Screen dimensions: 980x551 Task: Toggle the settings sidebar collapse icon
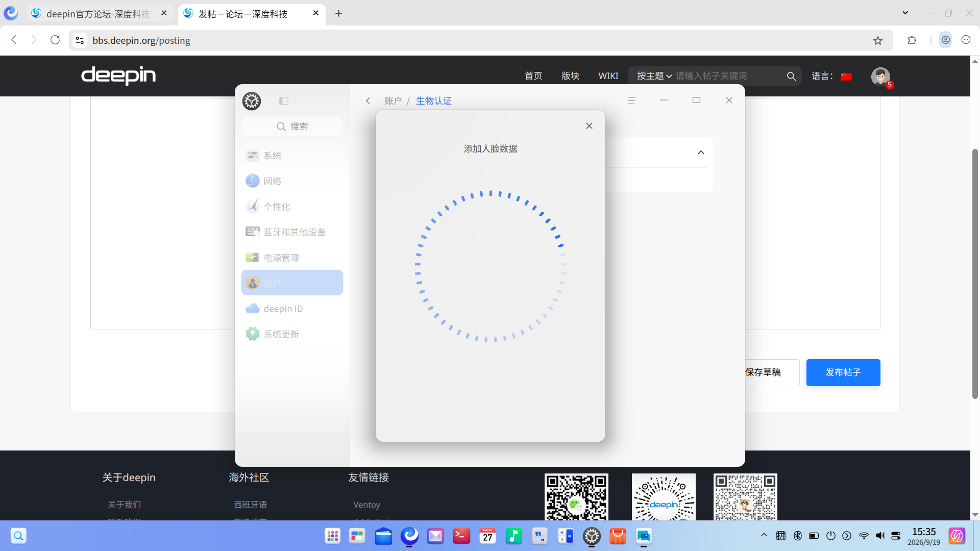click(284, 101)
